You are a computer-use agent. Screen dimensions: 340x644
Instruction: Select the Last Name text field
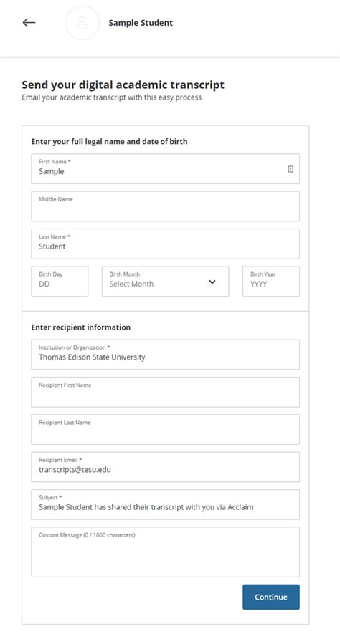[x=165, y=244]
